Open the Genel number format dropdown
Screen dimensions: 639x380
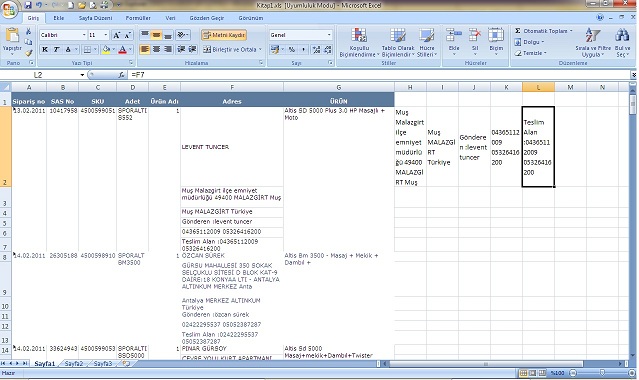tap(329, 35)
